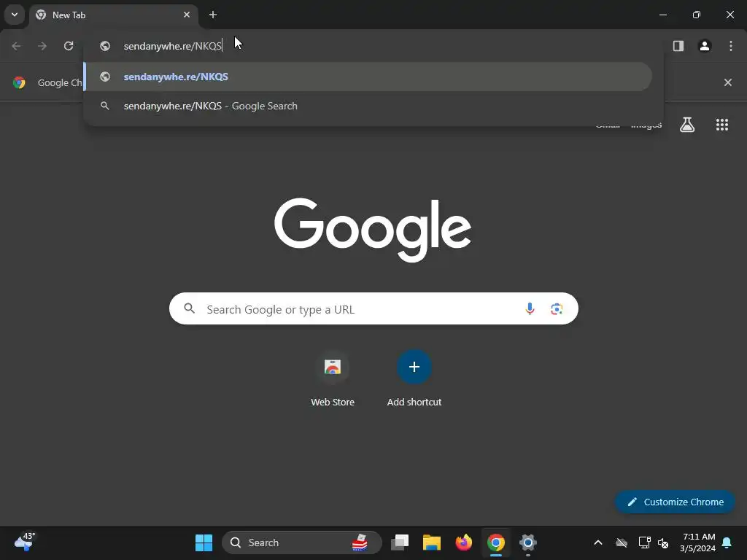
Task: Open File Explorer from taskbar
Action: (x=432, y=542)
